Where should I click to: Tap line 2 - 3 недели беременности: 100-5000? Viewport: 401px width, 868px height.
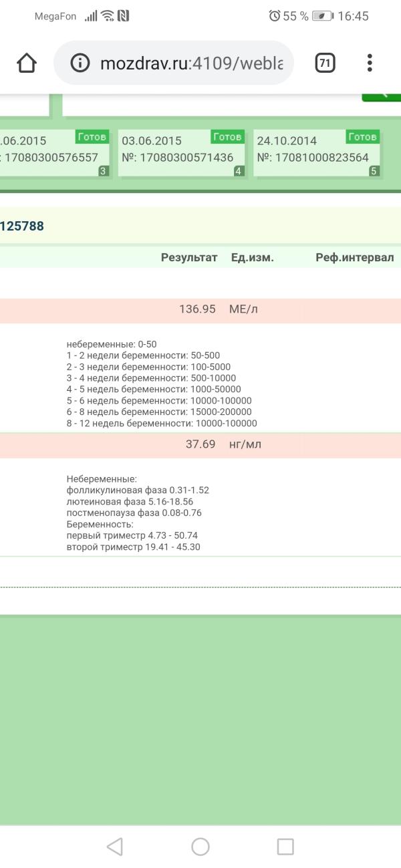point(148,367)
